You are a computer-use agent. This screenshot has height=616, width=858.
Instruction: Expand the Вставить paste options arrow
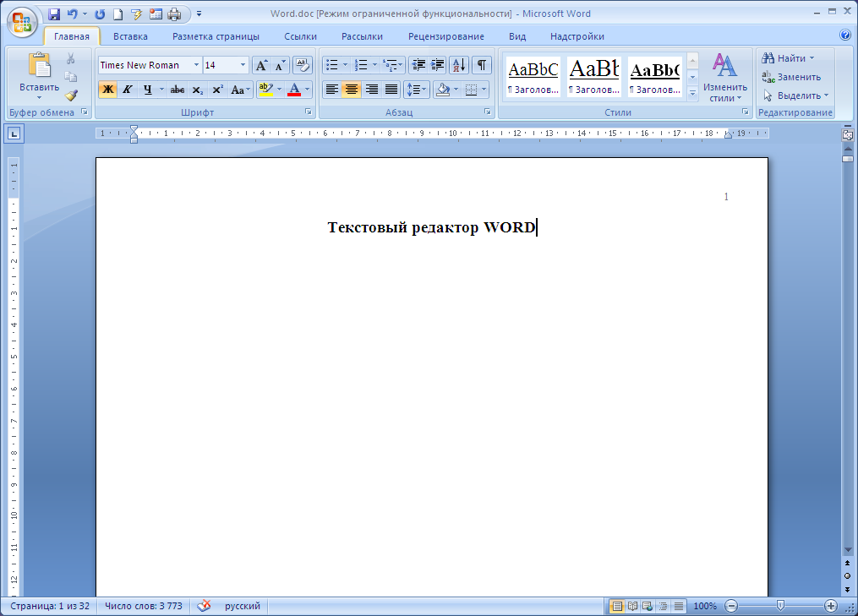tap(39, 97)
